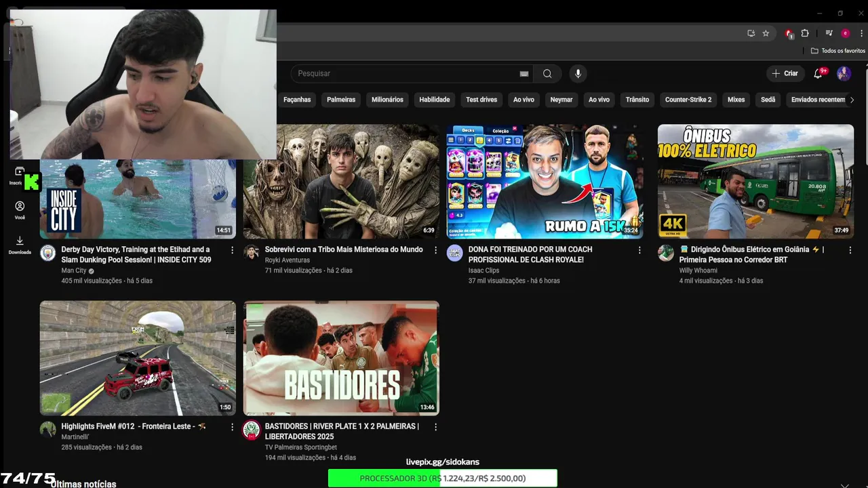Image resolution: width=868 pixels, height=488 pixels.
Task: Collapse the Últimas notícias section chevron
Action: coord(845,485)
